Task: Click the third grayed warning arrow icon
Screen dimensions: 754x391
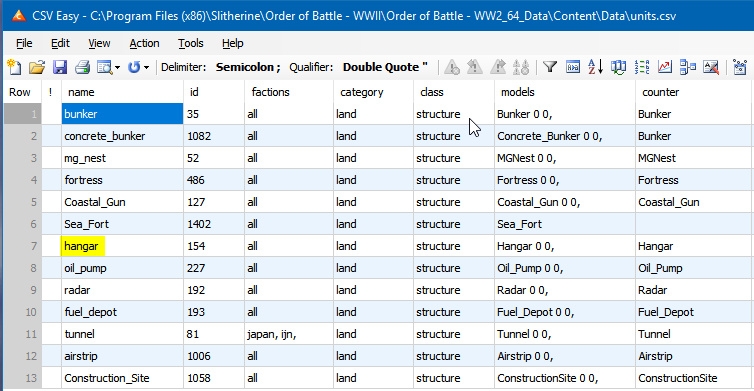Action: coord(498,67)
